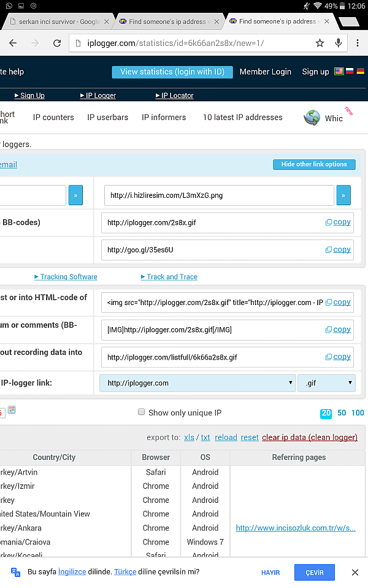Open the IP counters menu item

(x=53, y=118)
